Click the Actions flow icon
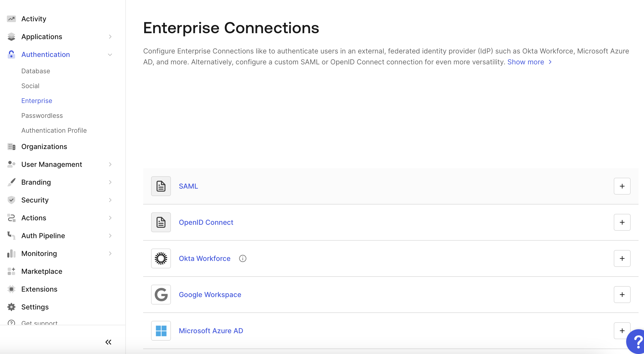Viewport: 644px width, 354px height. click(11, 218)
